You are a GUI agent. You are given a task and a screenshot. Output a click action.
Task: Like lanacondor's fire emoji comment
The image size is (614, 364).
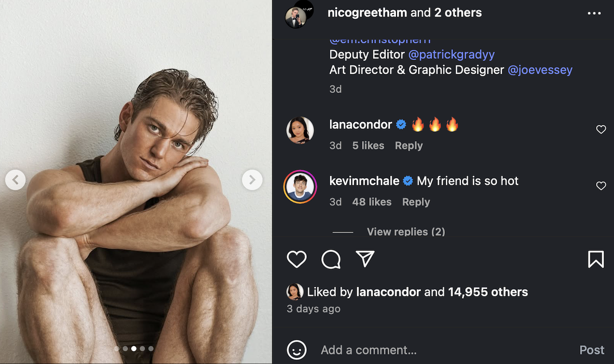coord(601,129)
